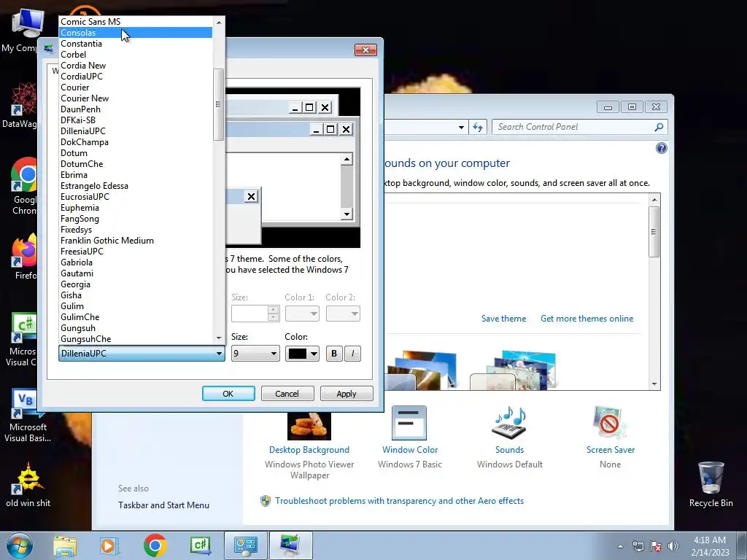Select Courier New font
The width and height of the screenshot is (747, 560).
pos(135,98)
